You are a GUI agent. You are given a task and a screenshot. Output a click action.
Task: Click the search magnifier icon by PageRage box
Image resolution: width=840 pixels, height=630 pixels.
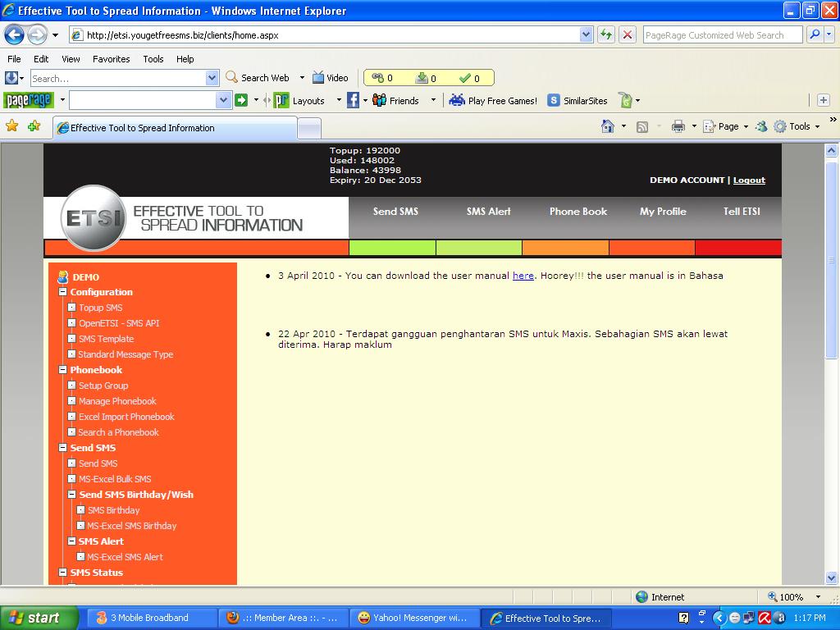coord(815,34)
